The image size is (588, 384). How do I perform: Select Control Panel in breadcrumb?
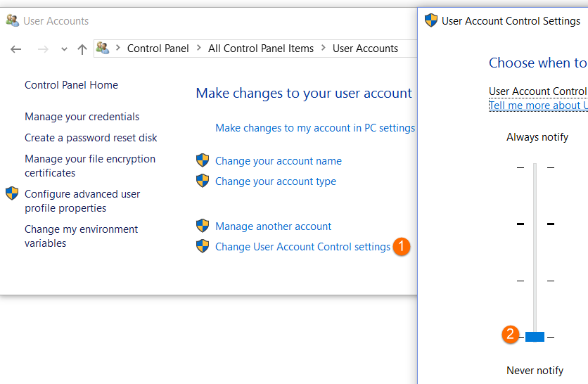pos(158,49)
